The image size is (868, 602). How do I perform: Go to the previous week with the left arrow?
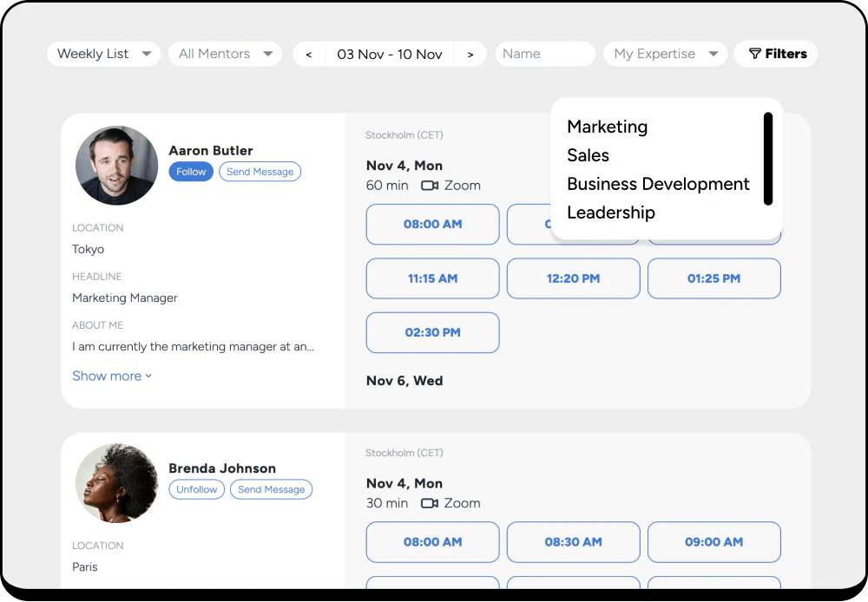coord(308,54)
